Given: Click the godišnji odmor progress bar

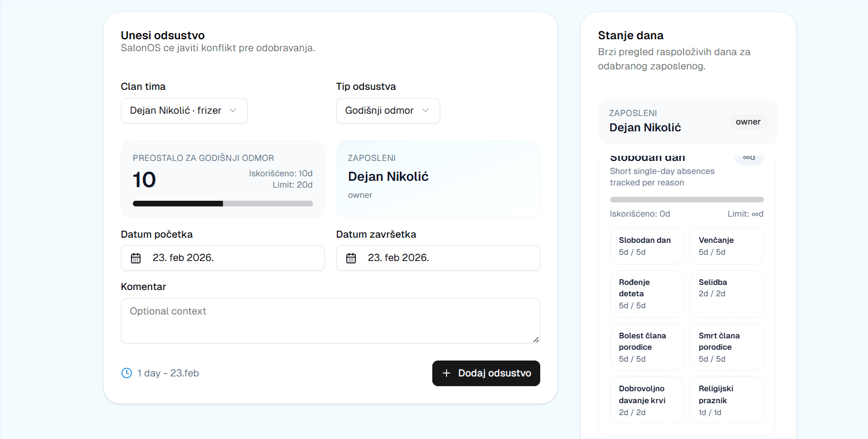Looking at the screenshot, I should (x=222, y=203).
